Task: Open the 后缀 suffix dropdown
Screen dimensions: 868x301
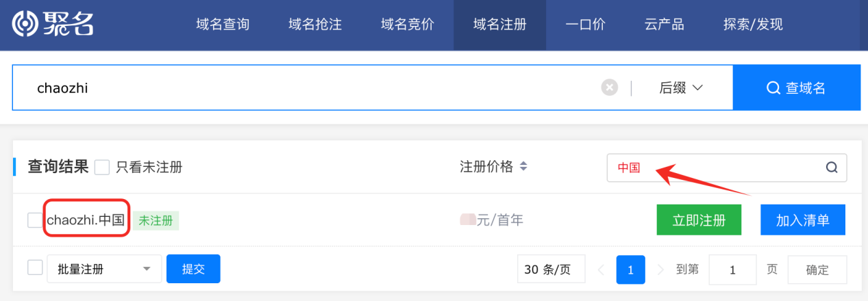Action: coord(681,88)
